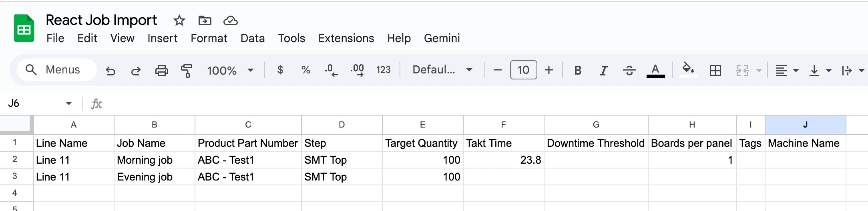The width and height of the screenshot is (868, 211).
Task: Click the move to folder icon
Action: point(205,20)
